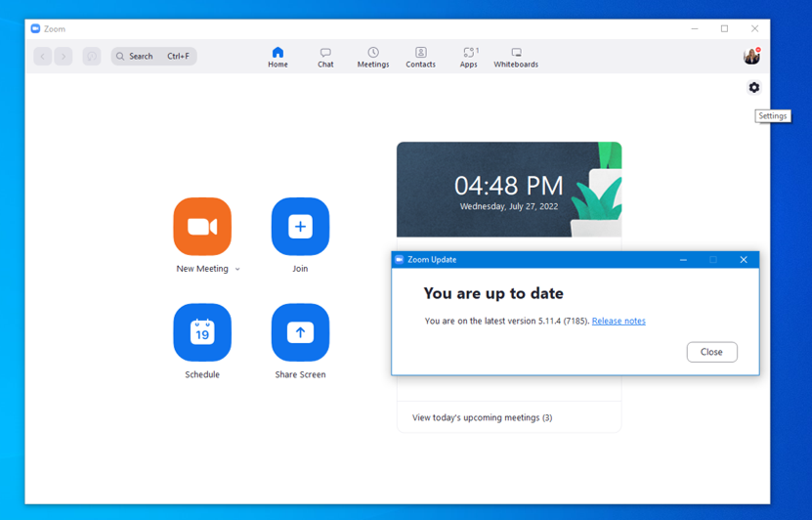The width and height of the screenshot is (812, 520).
Task: Expand the New Meeting dropdown arrow
Action: pos(237,269)
